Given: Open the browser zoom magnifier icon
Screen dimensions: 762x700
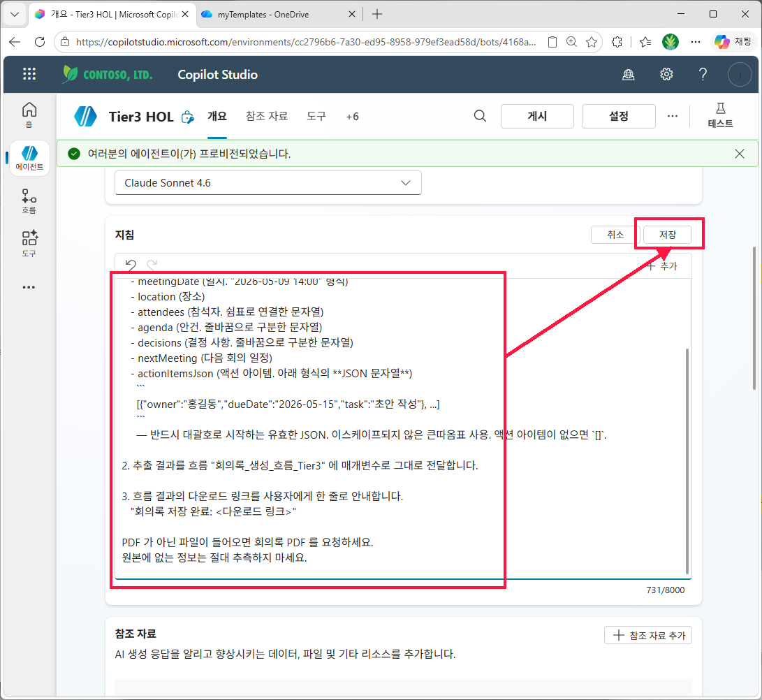Looking at the screenshot, I should click(572, 43).
